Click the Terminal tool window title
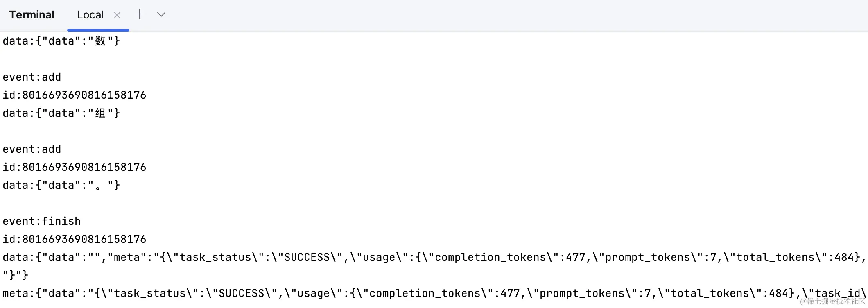 (32, 15)
